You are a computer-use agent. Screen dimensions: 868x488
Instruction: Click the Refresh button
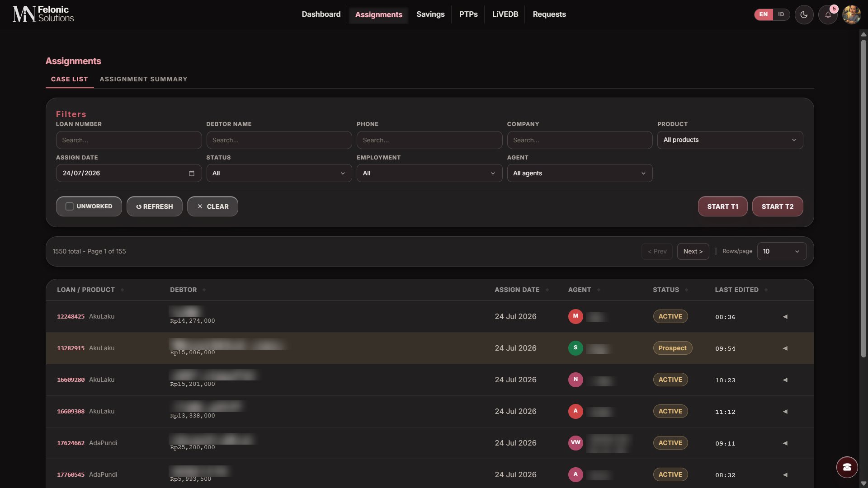coord(155,206)
